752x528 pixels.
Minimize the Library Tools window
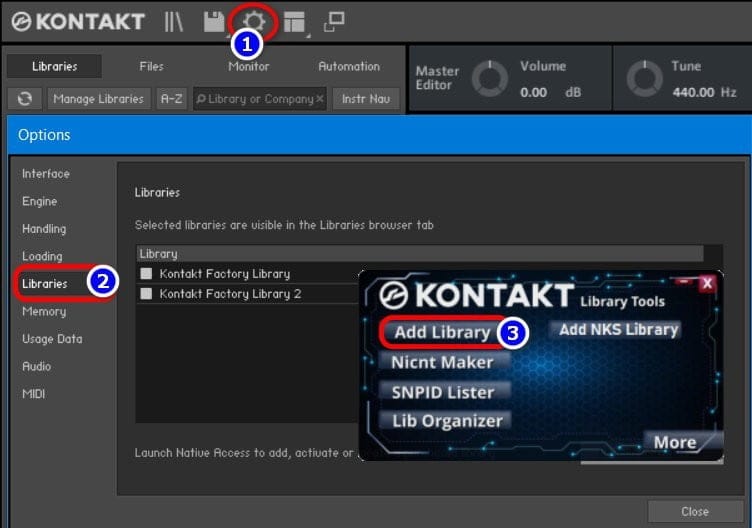click(685, 282)
